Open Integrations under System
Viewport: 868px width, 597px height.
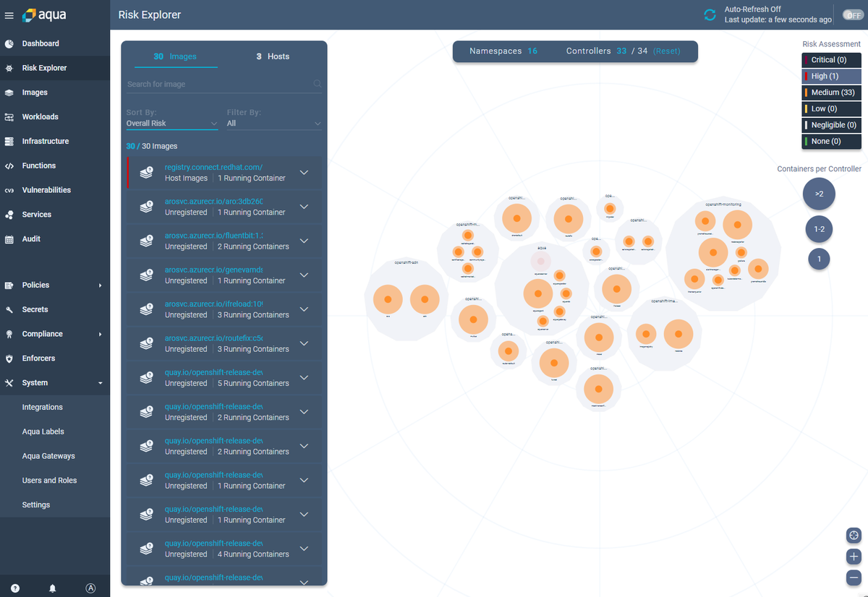click(43, 408)
